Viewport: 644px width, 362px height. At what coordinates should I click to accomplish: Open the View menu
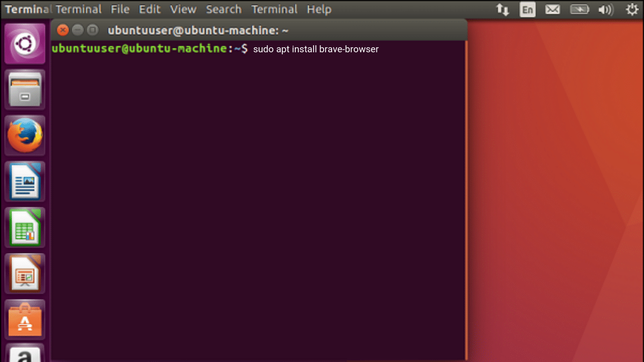click(x=183, y=9)
